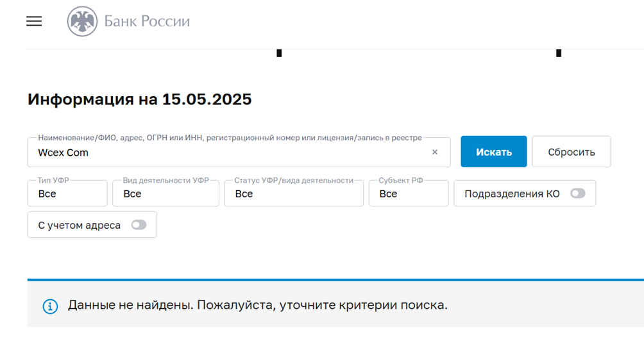
Task: Click the Банк России site title
Action: [x=147, y=22]
